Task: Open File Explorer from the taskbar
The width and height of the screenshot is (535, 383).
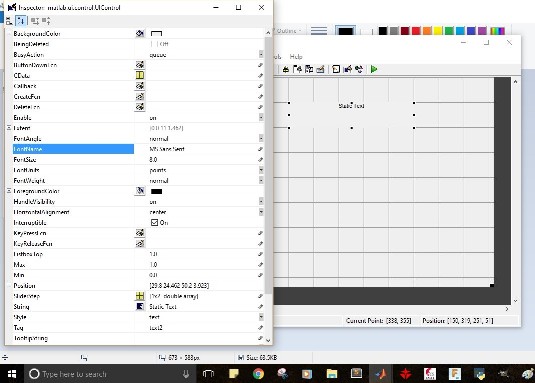Action: [x=332, y=374]
